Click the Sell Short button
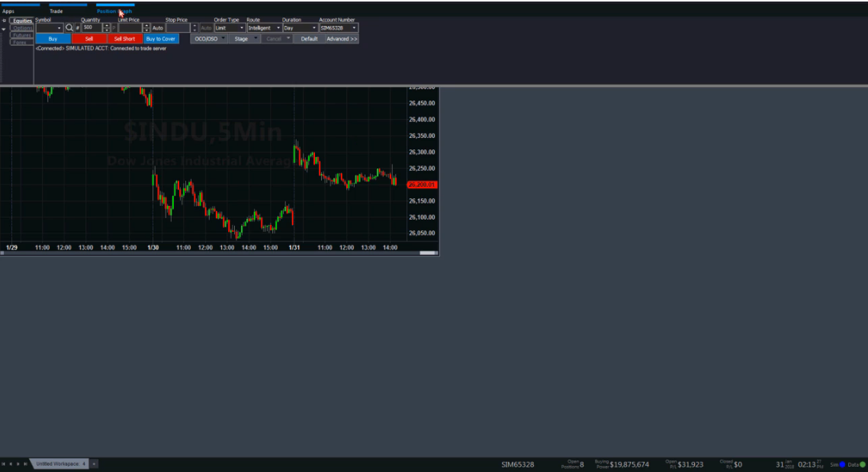Screen dimensions: 868x472 124,39
